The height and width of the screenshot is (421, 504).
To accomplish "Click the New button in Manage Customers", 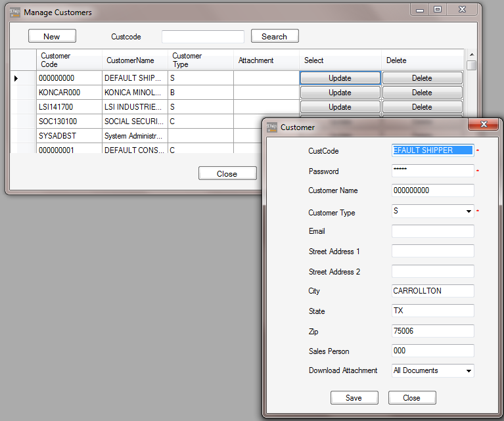I will pos(52,36).
